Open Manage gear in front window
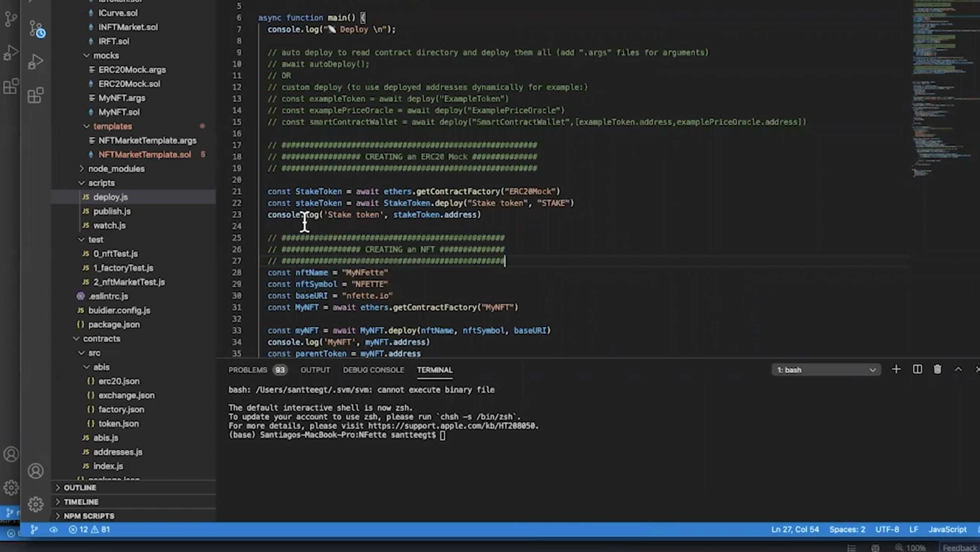 click(35, 504)
